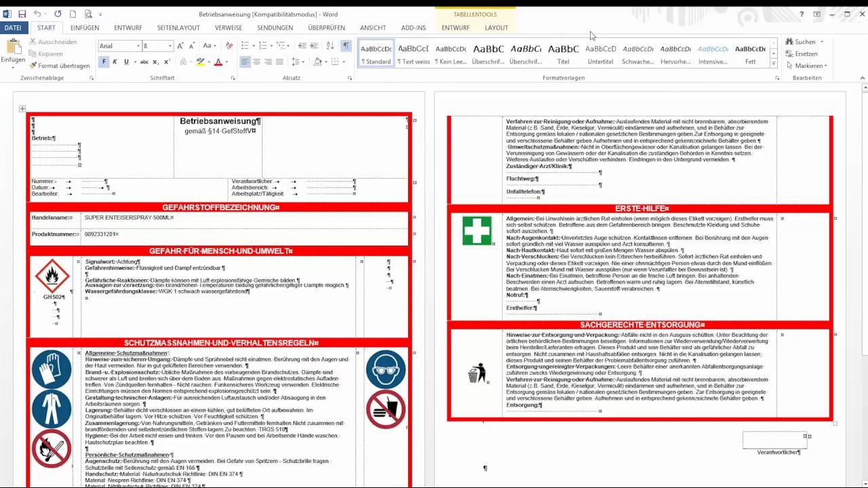Sort the selected text
Viewport: 868px width, 488px height.
coord(330,45)
